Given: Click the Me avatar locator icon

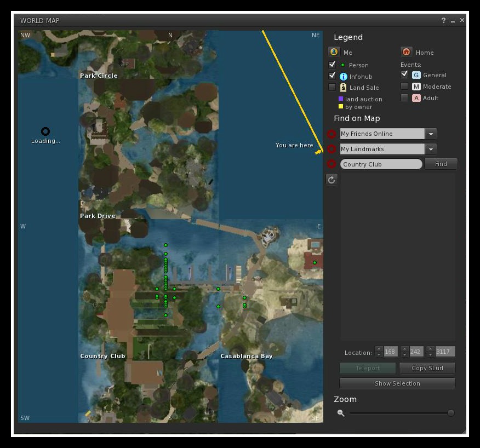Looking at the screenshot, I should (334, 52).
